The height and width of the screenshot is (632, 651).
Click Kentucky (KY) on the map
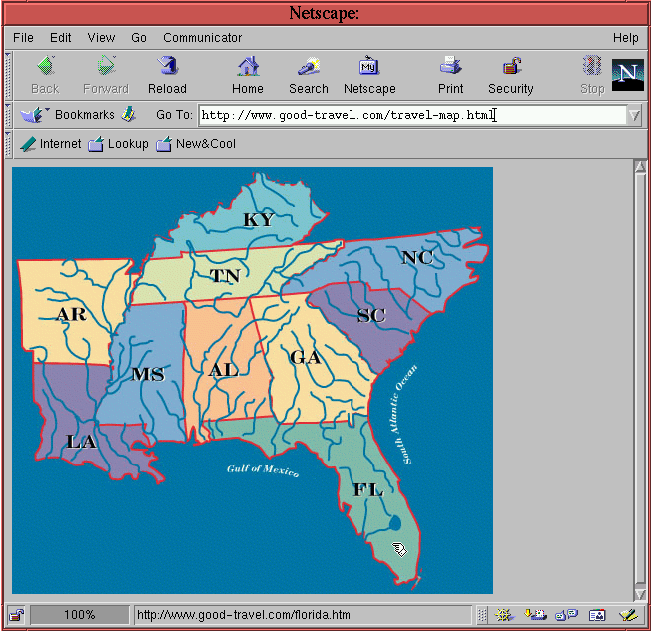coord(257,220)
